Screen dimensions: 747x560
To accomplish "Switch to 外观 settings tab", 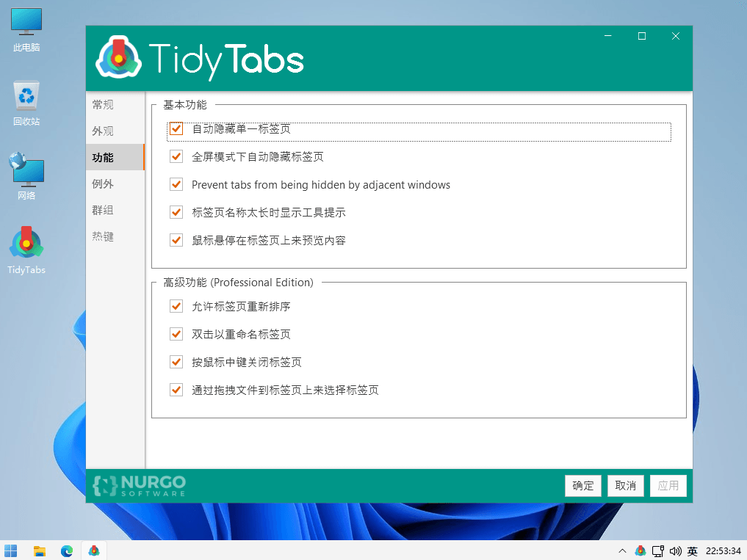I will click(115, 131).
